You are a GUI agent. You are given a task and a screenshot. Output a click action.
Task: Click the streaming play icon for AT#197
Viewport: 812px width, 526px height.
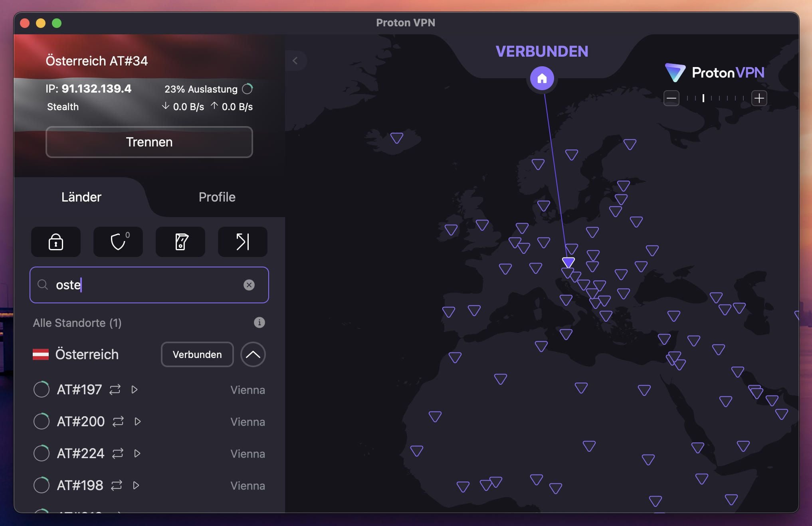click(135, 390)
